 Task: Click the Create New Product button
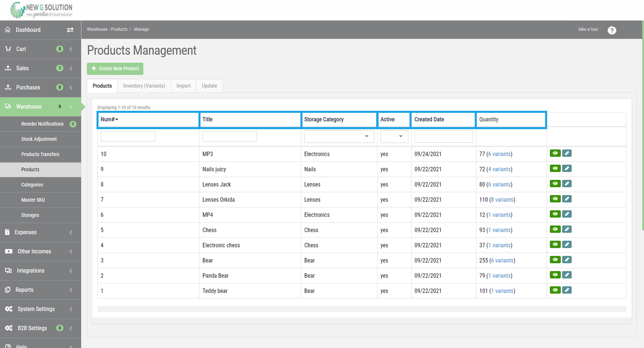pos(115,69)
